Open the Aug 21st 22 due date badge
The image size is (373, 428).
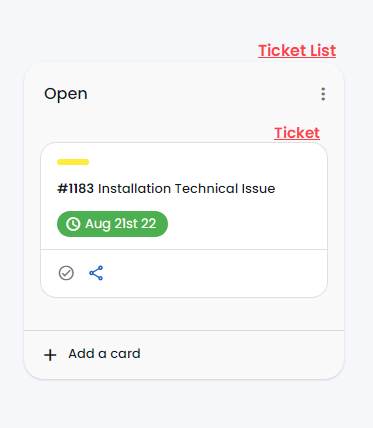[112, 224]
